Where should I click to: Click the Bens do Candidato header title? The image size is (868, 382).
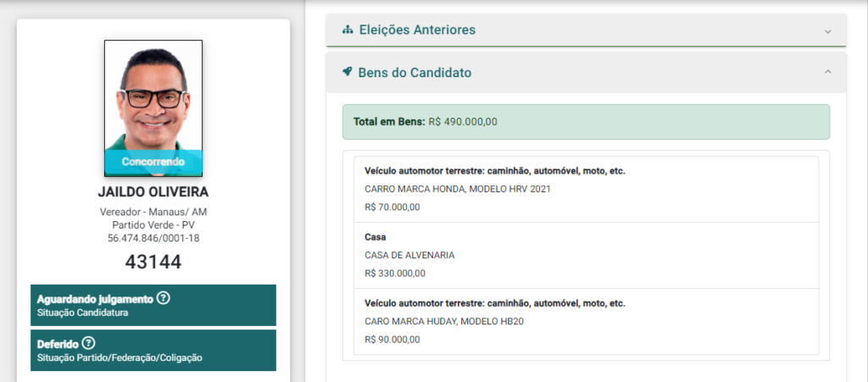(x=415, y=73)
